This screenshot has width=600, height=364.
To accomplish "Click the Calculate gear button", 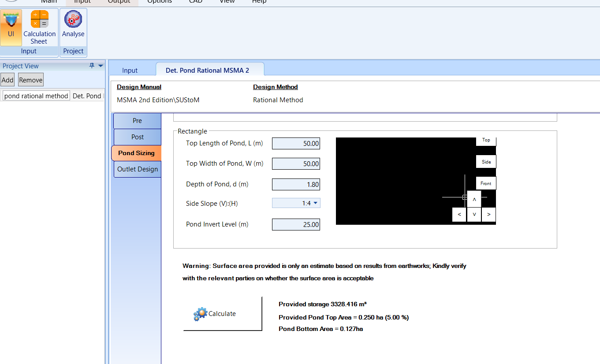I will click(x=214, y=313).
